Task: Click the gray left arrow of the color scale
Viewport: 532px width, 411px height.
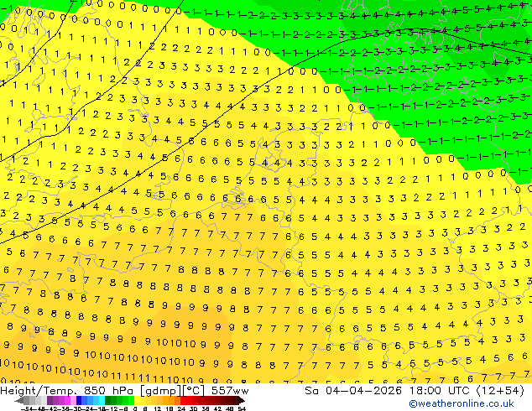Action: (19, 400)
